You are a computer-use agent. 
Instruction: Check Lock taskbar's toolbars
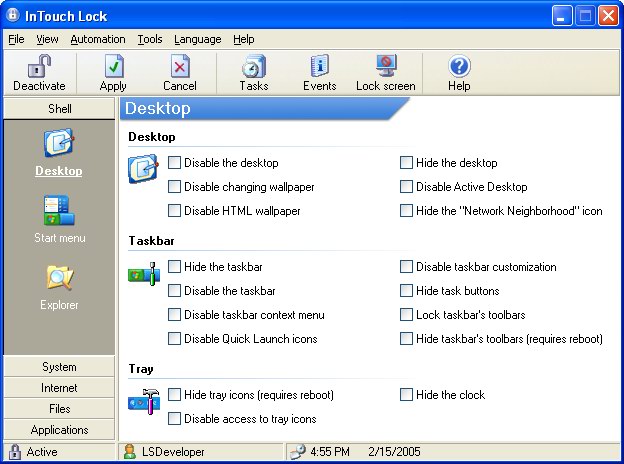pos(406,315)
